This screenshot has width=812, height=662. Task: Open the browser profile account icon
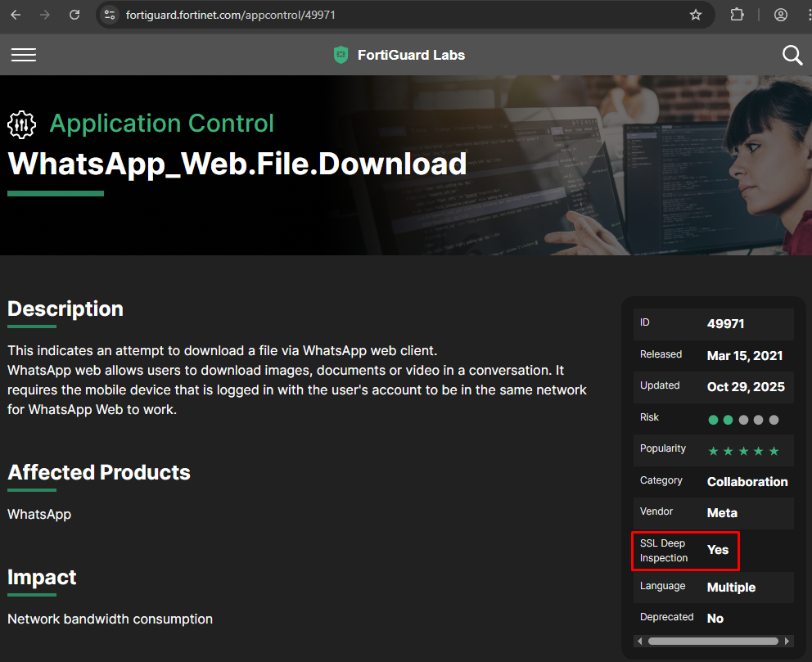[x=781, y=14]
